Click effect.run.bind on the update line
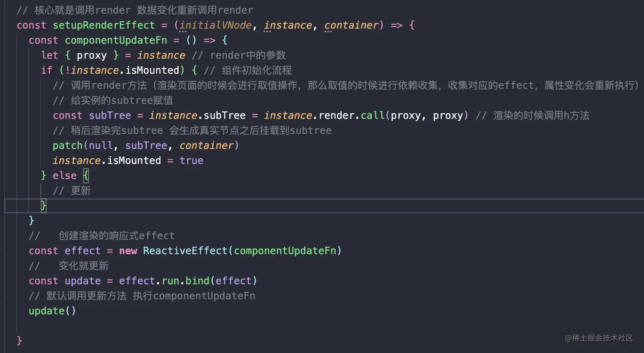This screenshot has height=353, width=644. [x=164, y=281]
